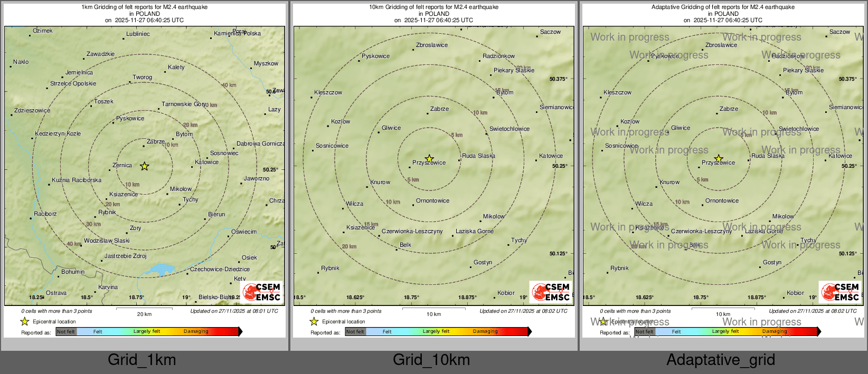Click the Swietochlowice label on the 10km map
868x374 pixels.
[x=510, y=129]
